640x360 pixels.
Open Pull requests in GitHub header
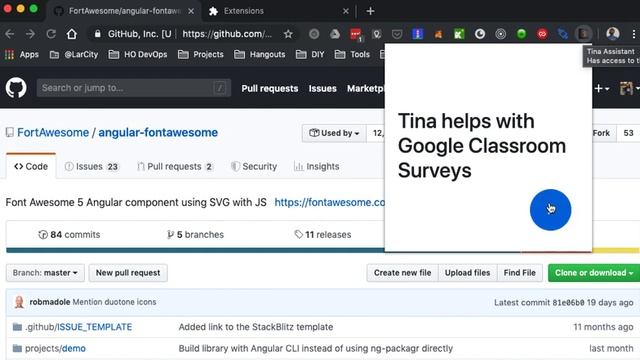click(x=270, y=89)
